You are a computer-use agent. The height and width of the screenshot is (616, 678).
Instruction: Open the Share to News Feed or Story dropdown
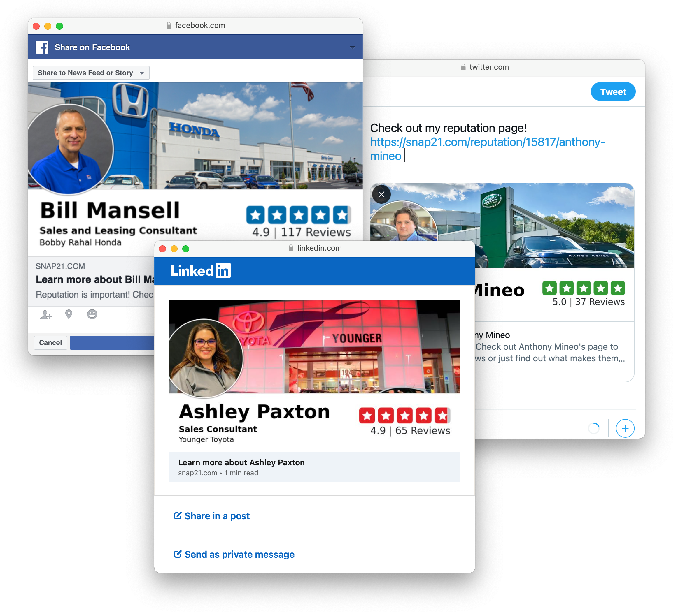coord(91,73)
